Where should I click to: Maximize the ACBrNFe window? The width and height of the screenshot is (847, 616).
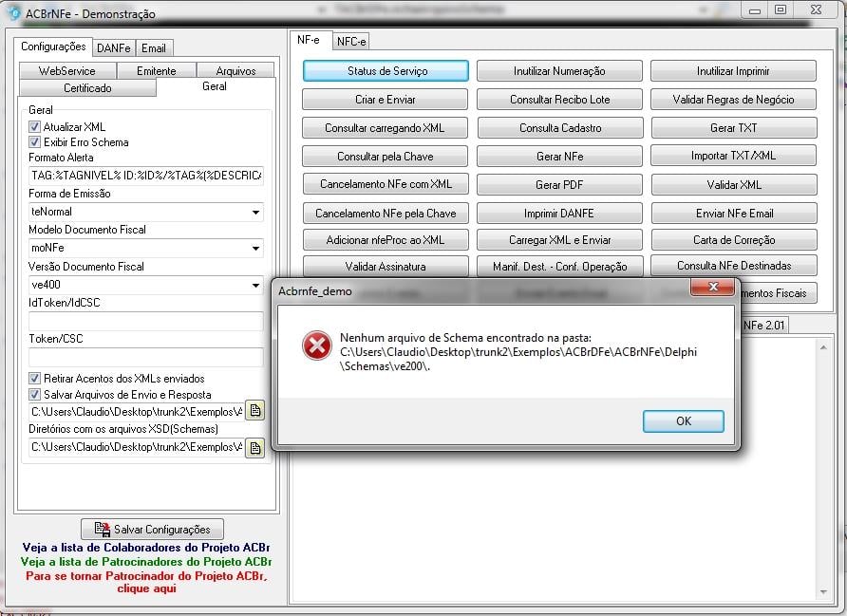781,9
